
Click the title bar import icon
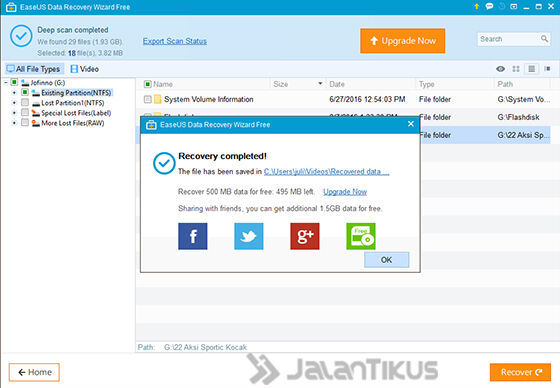tap(514, 6)
